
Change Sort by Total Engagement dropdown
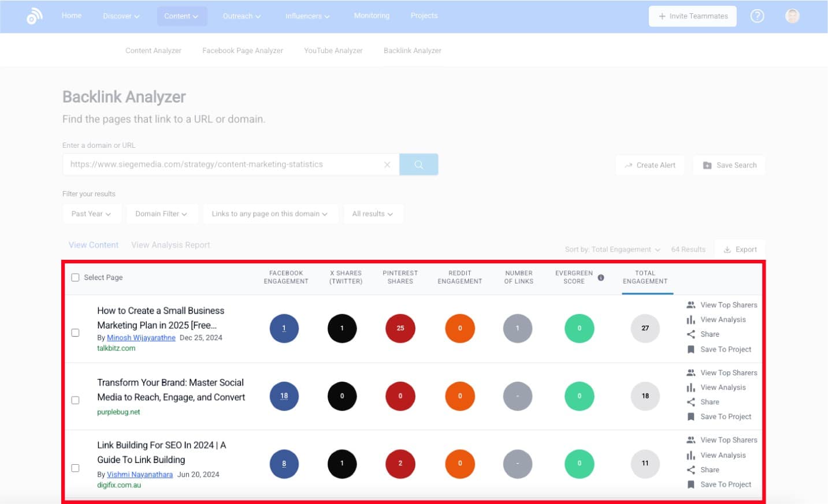click(x=612, y=249)
